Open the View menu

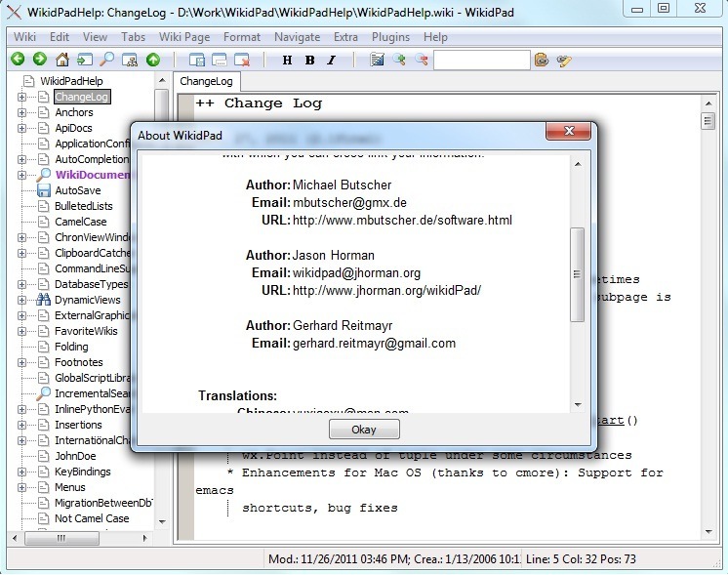(x=96, y=37)
